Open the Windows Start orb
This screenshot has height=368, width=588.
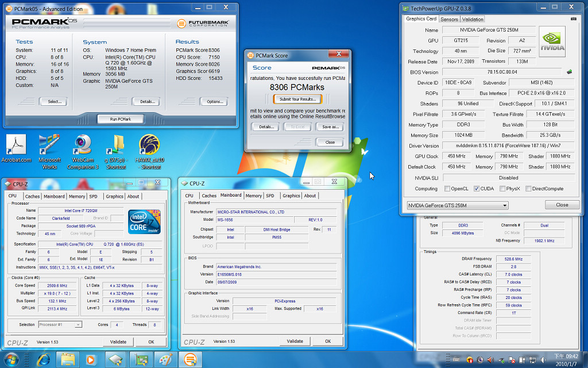[10, 360]
